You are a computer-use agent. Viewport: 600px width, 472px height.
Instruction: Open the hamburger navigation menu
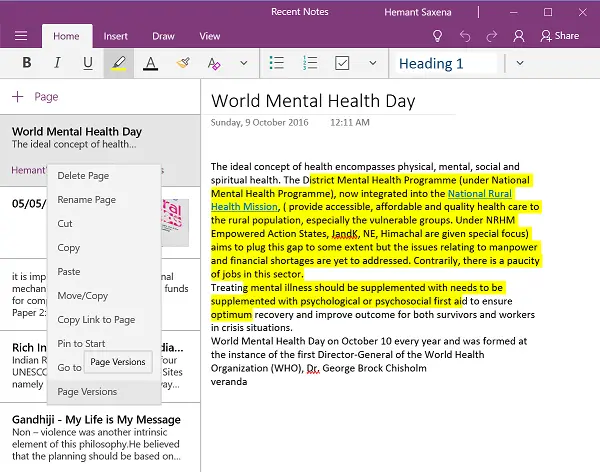[x=21, y=36]
